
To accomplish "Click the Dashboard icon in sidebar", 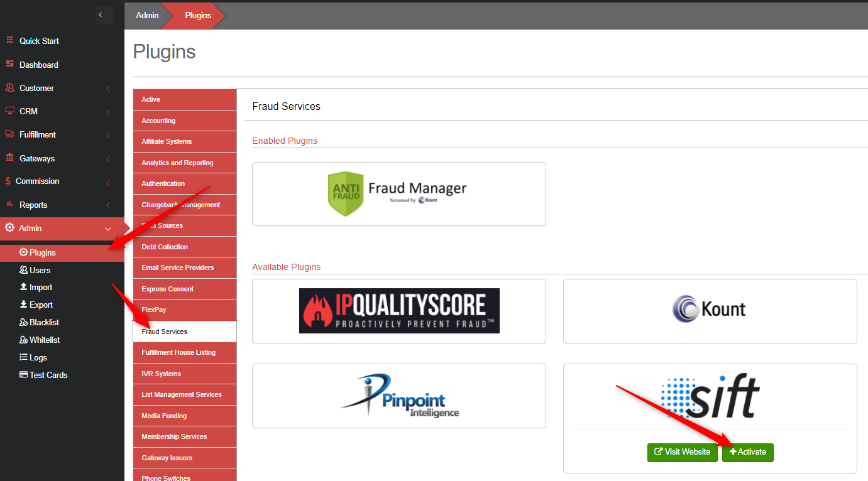I will [9, 64].
